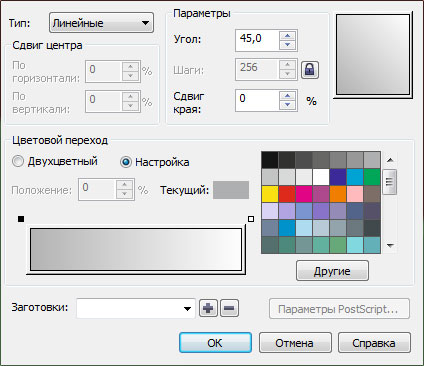Pick the yellow swatch in the palette
This screenshot has height=366, width=424.
pos(270,194)
